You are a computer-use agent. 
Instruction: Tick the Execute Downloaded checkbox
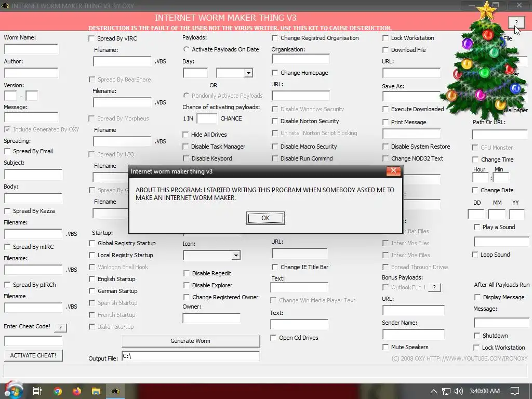385,109
